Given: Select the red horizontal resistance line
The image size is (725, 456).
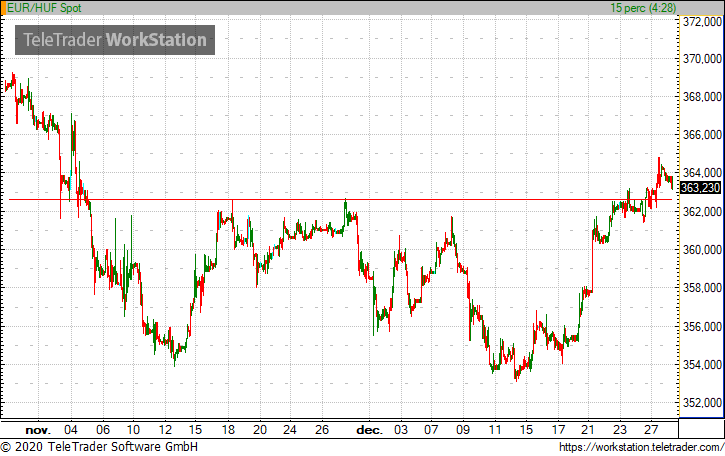Looking at the screenshot, I should point(340,200).
